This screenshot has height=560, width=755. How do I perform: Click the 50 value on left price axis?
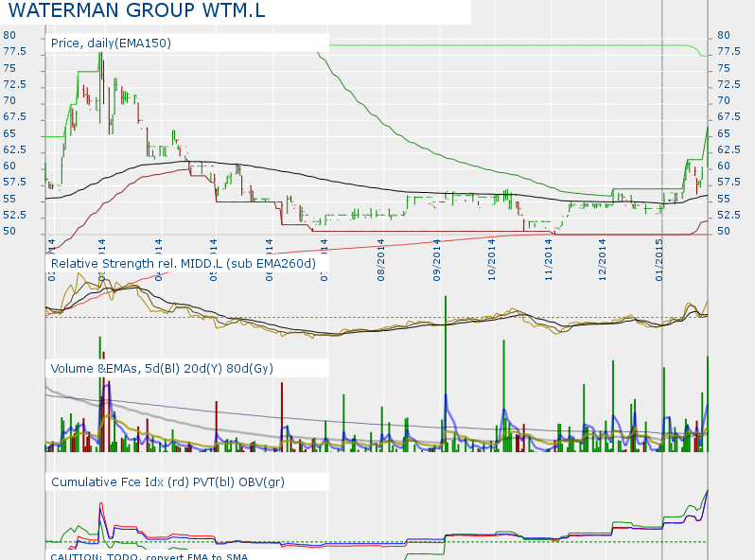9,231
